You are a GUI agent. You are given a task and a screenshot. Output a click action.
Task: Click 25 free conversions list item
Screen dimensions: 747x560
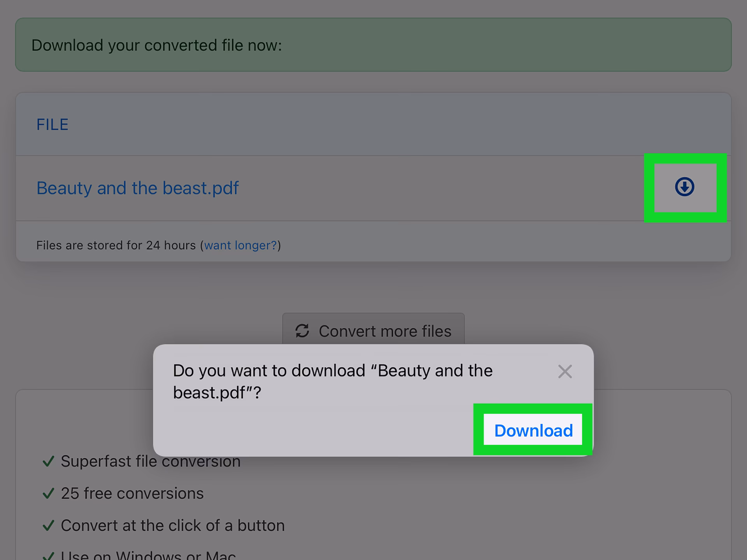pyautogui.click(x=132, y=493)
